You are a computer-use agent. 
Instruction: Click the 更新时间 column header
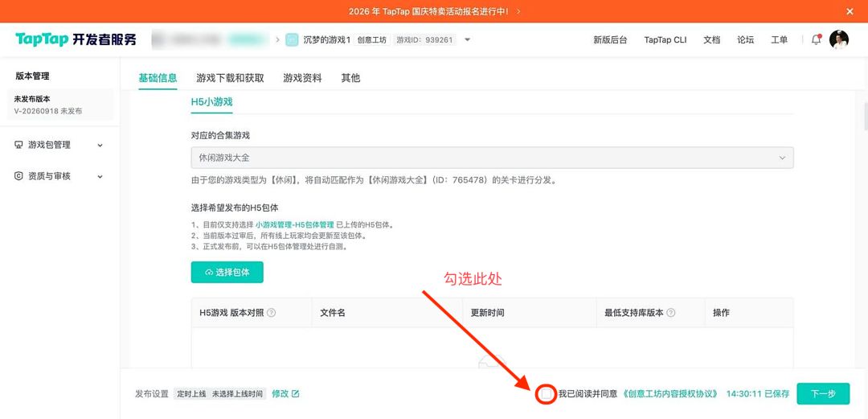coord(488,313)
